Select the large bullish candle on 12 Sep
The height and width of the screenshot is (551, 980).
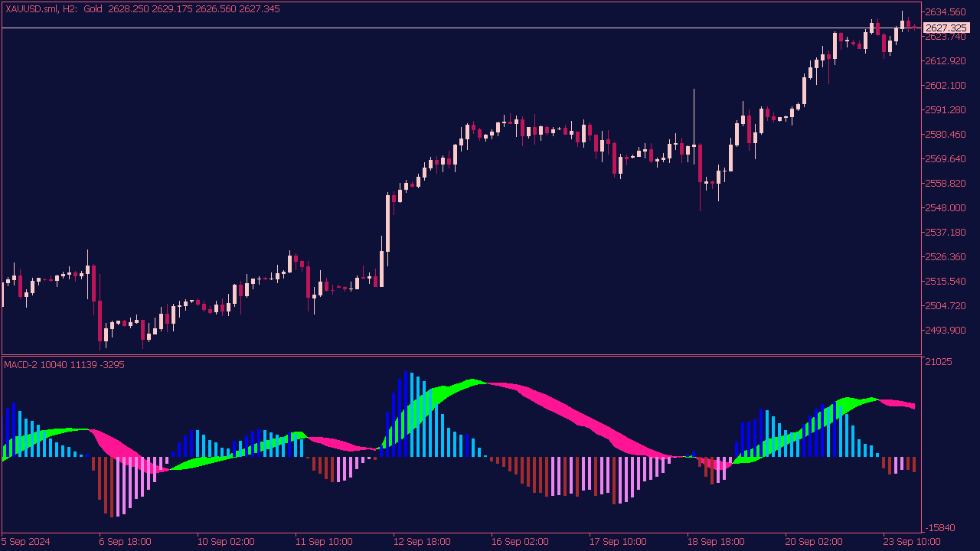[x=388, y=222]
